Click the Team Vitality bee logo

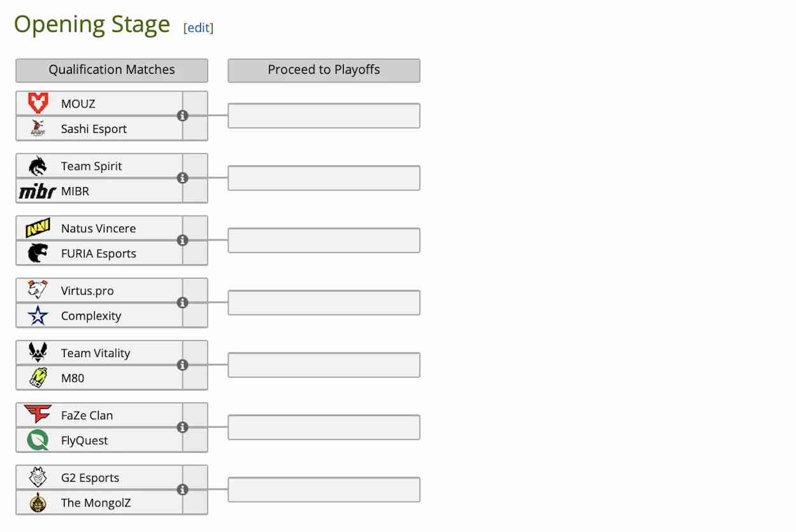coord(38,353)
